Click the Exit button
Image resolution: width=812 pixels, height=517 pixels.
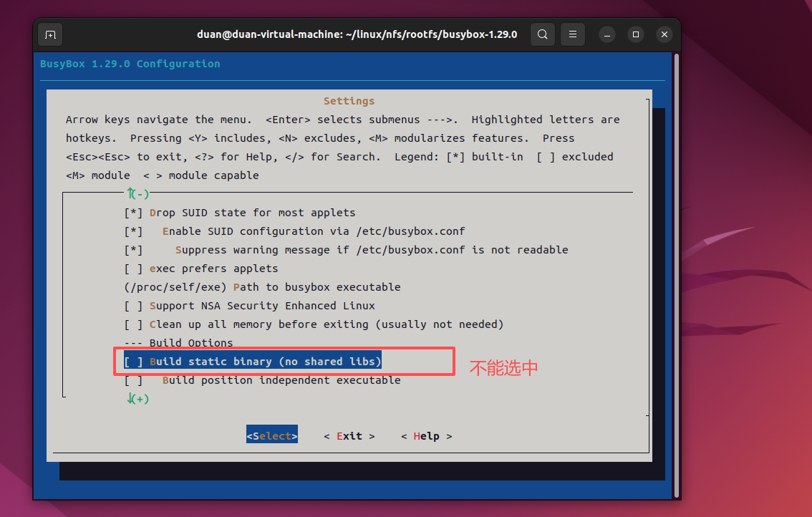(x=349, y=436)
